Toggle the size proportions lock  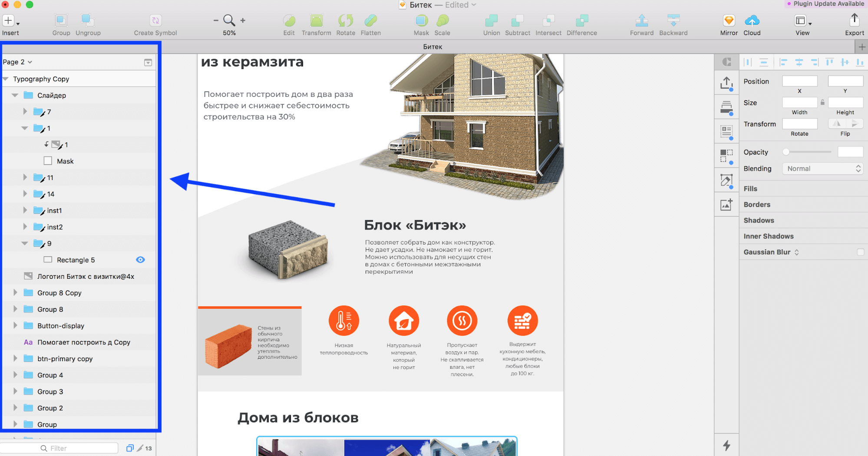coord(822,102)
